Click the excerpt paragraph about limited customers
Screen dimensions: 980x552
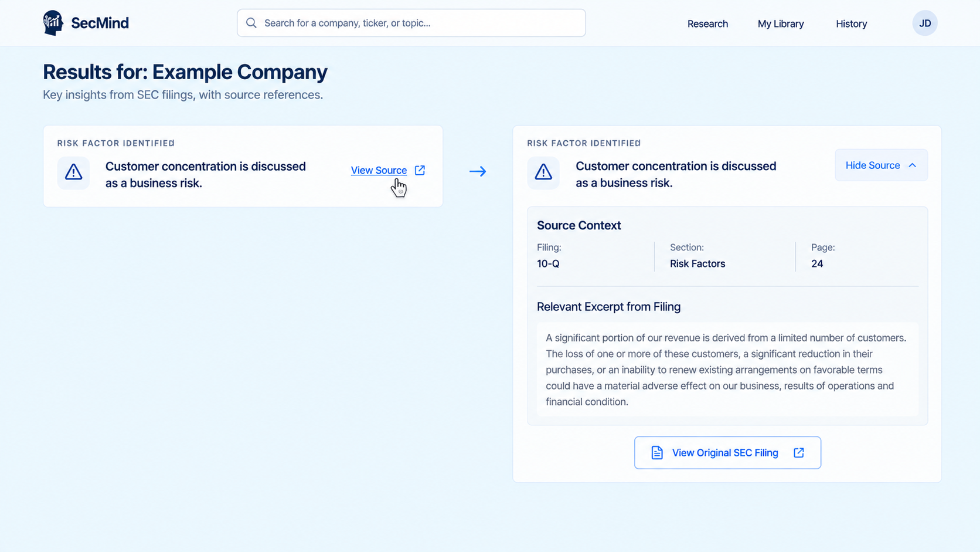pyautogui.click(x=727, y=370)
